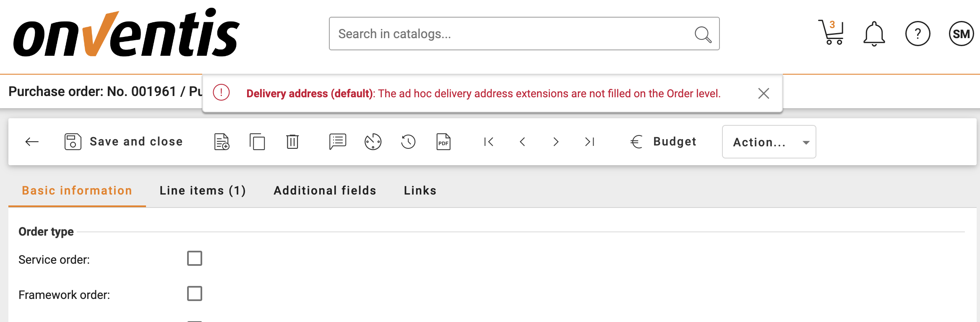Screen dimensions: 980x322
Task: Open the SM user profile menu
Action: click(x=961, y=34)
